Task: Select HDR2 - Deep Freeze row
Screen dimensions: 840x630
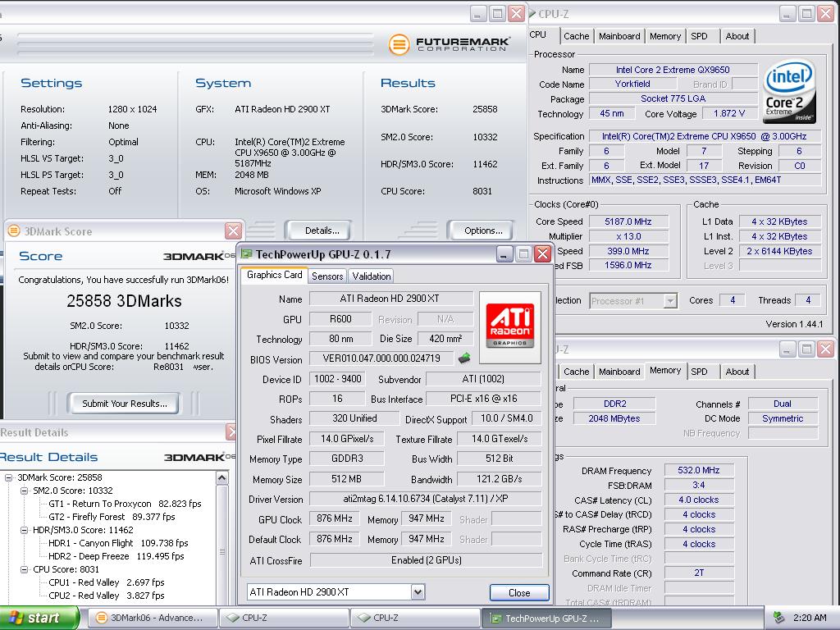Action: click(116, 556)
